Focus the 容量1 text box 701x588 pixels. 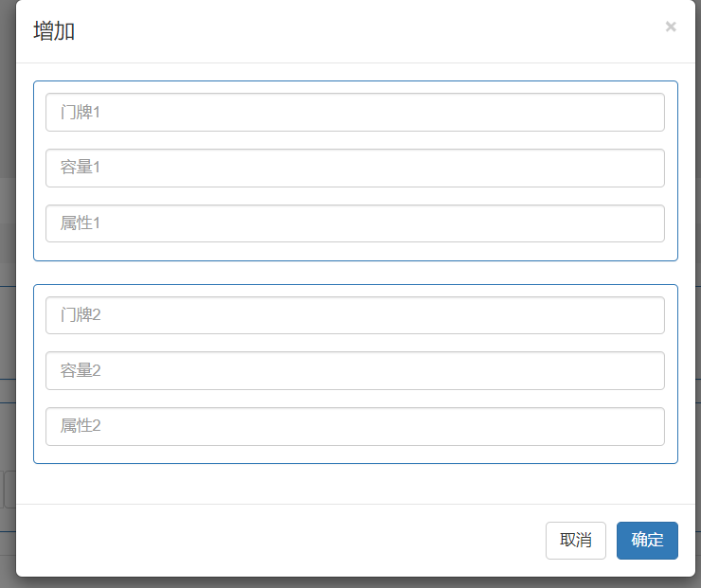355,168
